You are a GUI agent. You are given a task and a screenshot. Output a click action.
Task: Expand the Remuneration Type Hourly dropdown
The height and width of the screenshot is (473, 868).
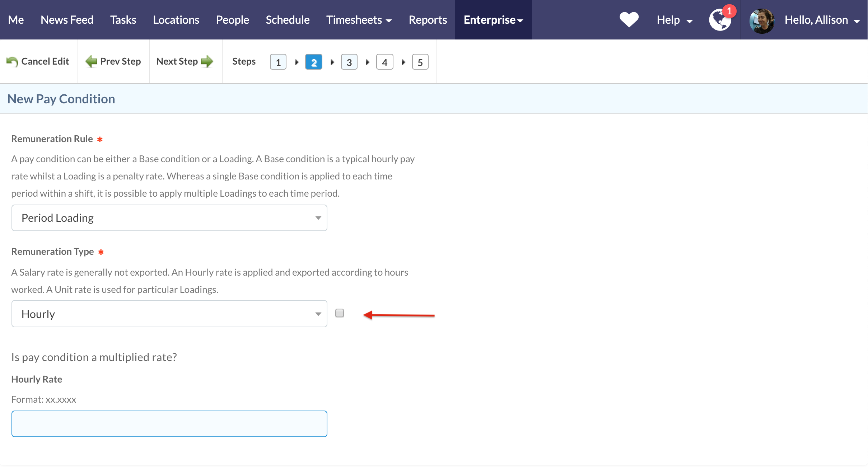point(169,314)
